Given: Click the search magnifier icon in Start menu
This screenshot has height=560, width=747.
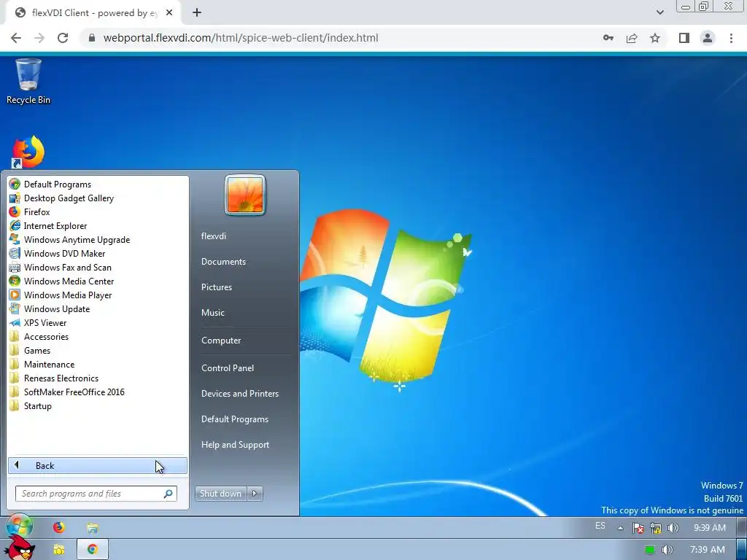Looking at the screenshot, I should 169,494.
